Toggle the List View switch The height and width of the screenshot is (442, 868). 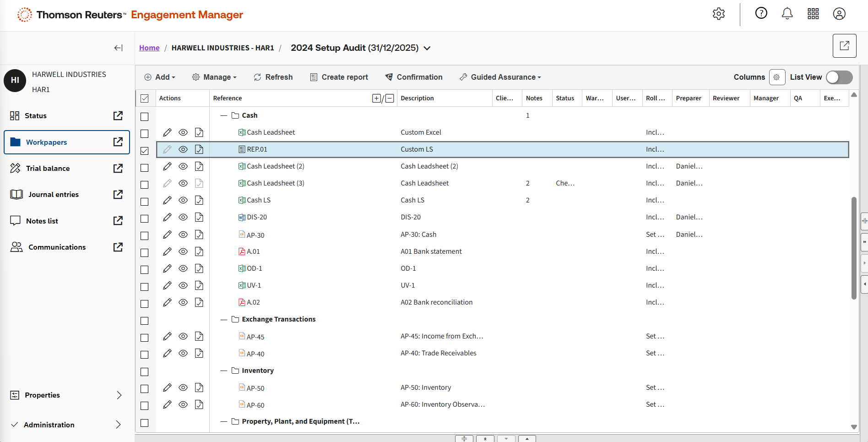[x=839, y=77]
